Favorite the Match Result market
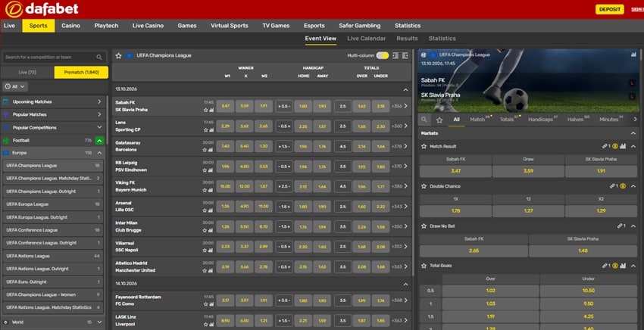 coord(424,146)
